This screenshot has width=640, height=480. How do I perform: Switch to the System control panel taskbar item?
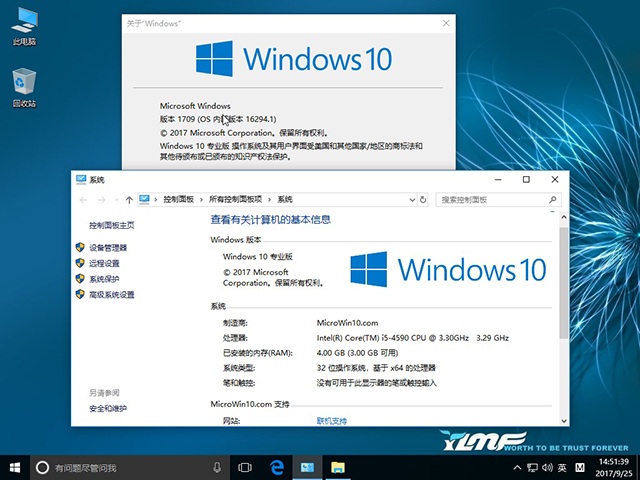click(307, 467)
